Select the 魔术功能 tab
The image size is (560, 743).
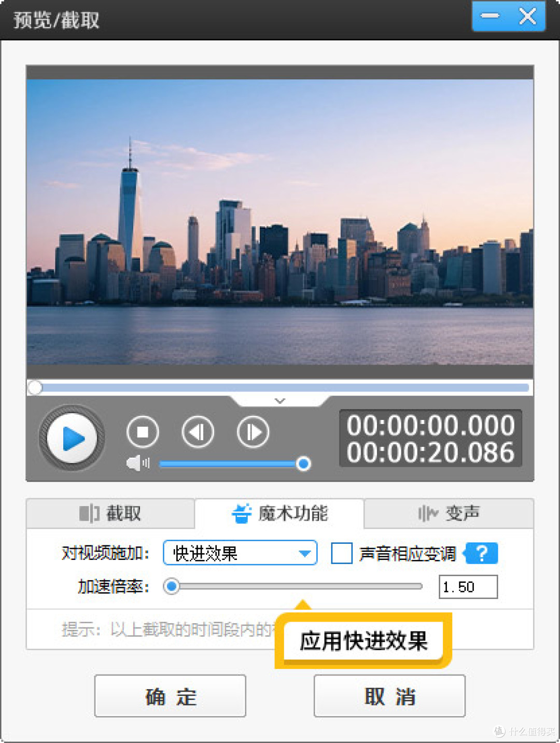click(279, 513)
